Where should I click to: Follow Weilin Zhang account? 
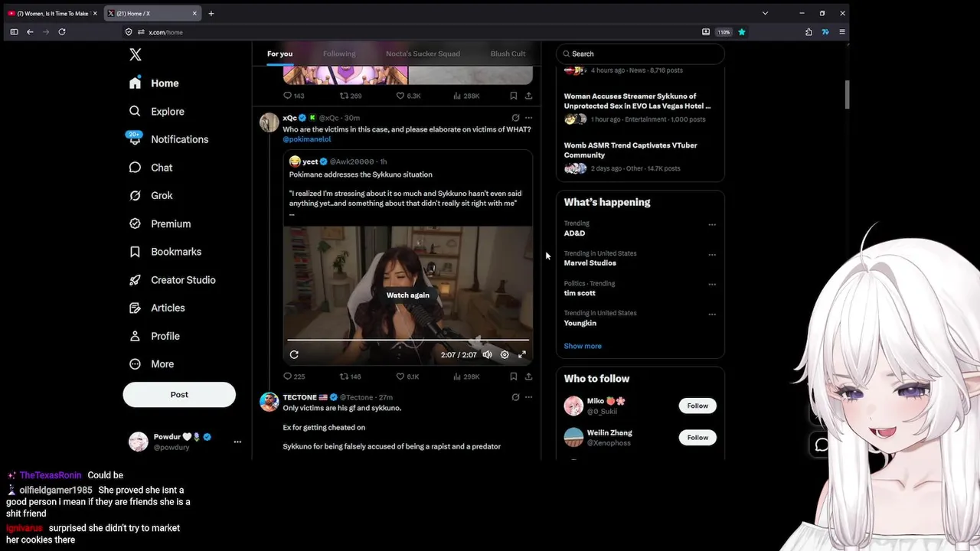point(697,438)
